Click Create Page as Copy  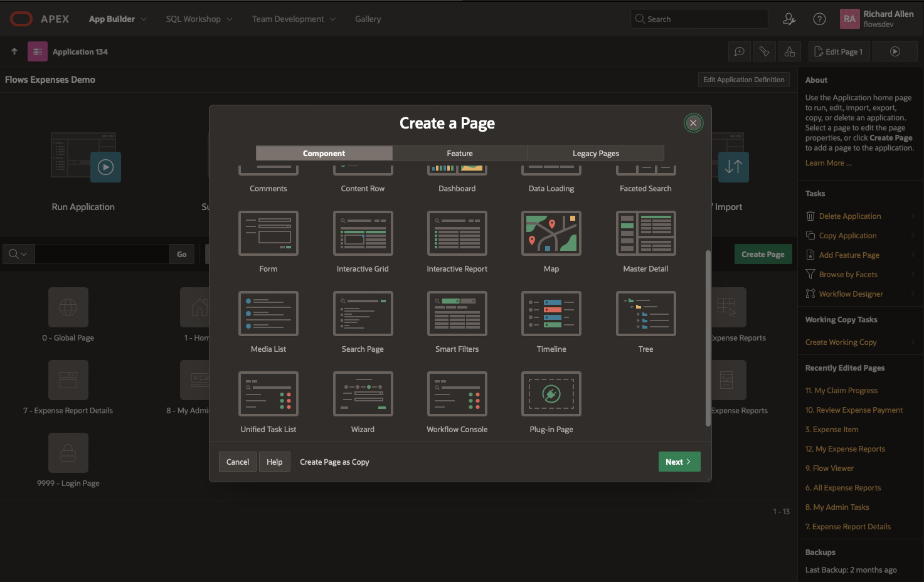(334, 462)
